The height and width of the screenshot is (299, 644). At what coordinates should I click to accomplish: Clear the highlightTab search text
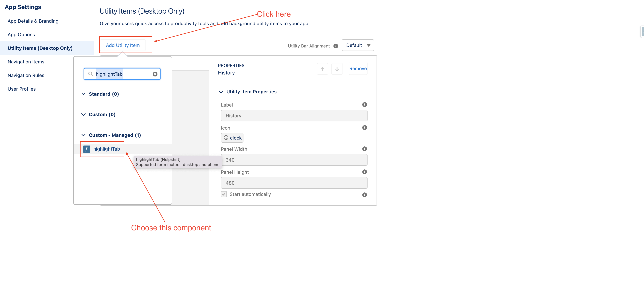click(155, 74)
